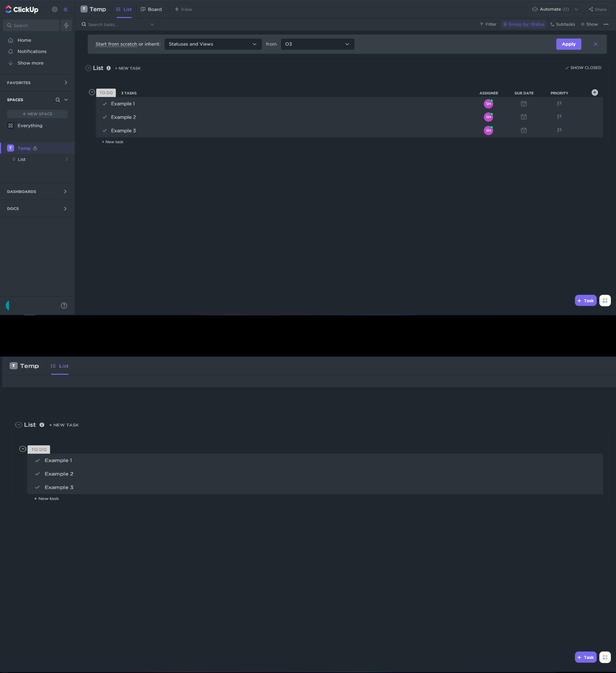
Task: Set due date for Example 2
Action: tap(524, 117)
